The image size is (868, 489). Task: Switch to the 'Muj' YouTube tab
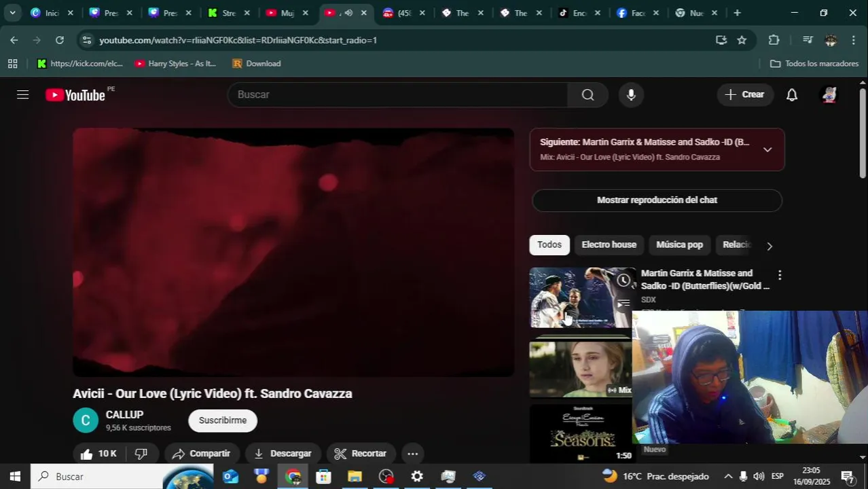(x=287, y=13)
